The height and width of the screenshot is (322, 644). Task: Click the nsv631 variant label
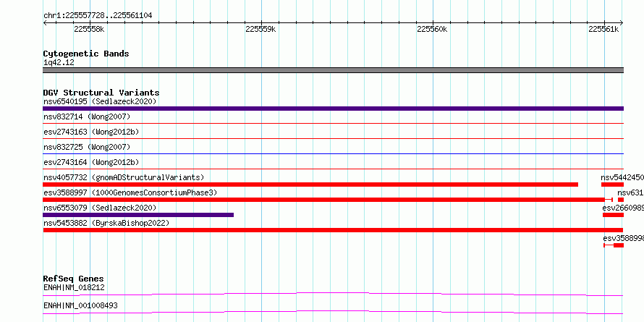(630, 192)
